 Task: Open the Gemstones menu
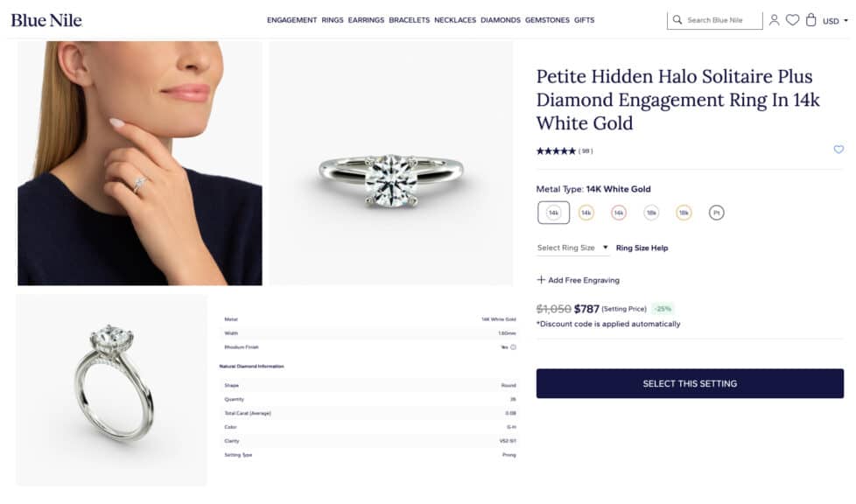coord(547,20)
